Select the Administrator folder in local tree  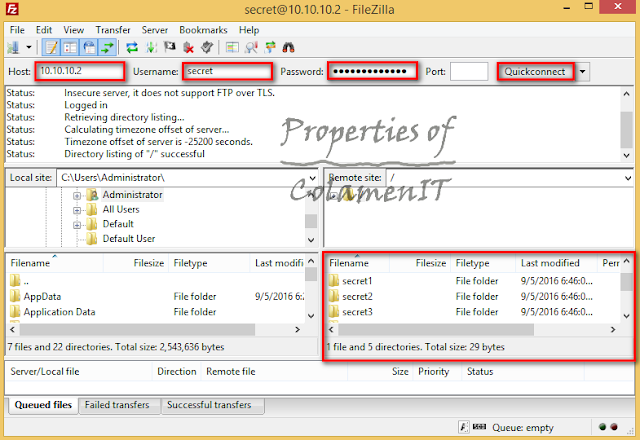[132, 195]
